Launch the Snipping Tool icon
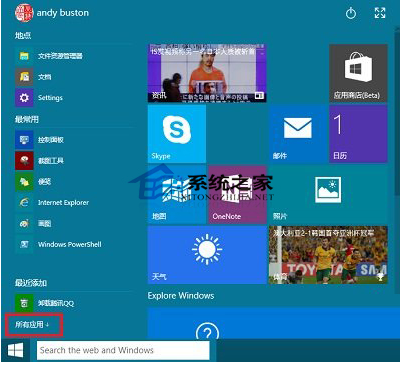This screenshot has height=366, width=400. click(24, 161)
